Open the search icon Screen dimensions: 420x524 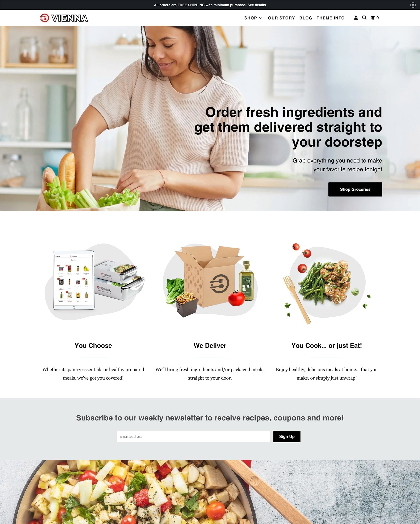(x=364, y=18)
